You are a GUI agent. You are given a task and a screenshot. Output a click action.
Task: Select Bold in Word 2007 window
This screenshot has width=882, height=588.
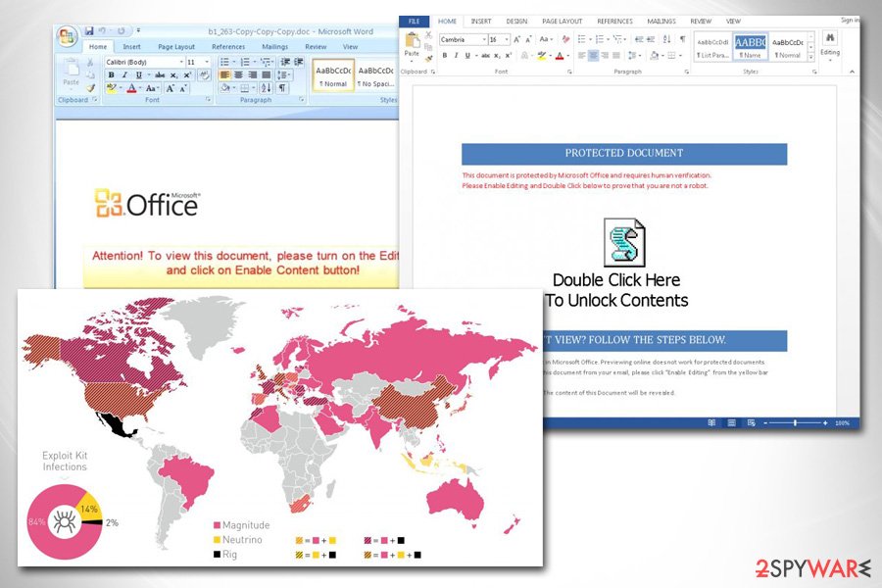pos(112,74)
